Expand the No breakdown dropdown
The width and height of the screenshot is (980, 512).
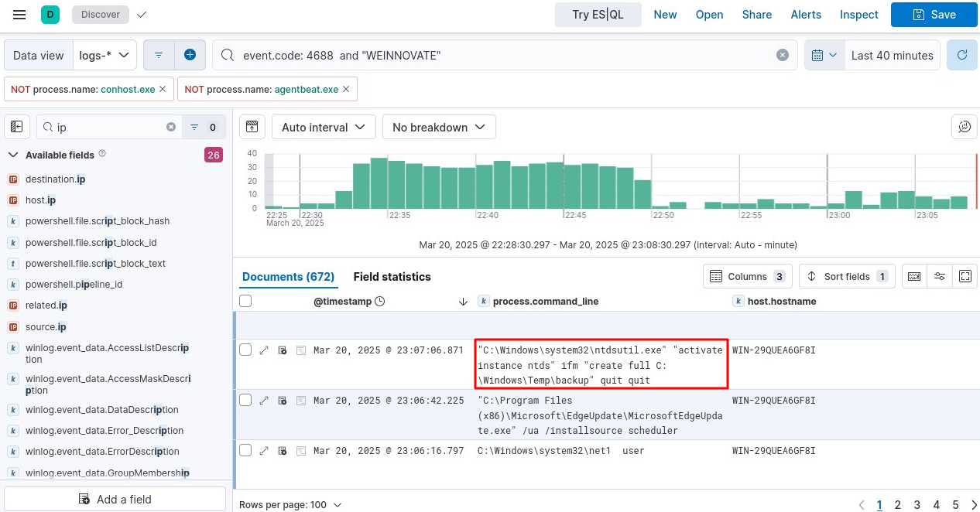tap(439, 127)
